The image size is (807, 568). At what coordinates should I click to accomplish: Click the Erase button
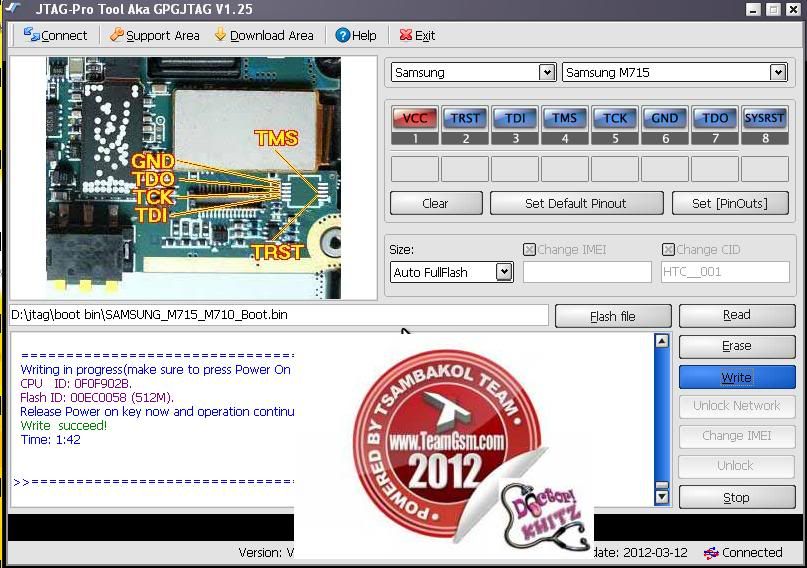737,346
